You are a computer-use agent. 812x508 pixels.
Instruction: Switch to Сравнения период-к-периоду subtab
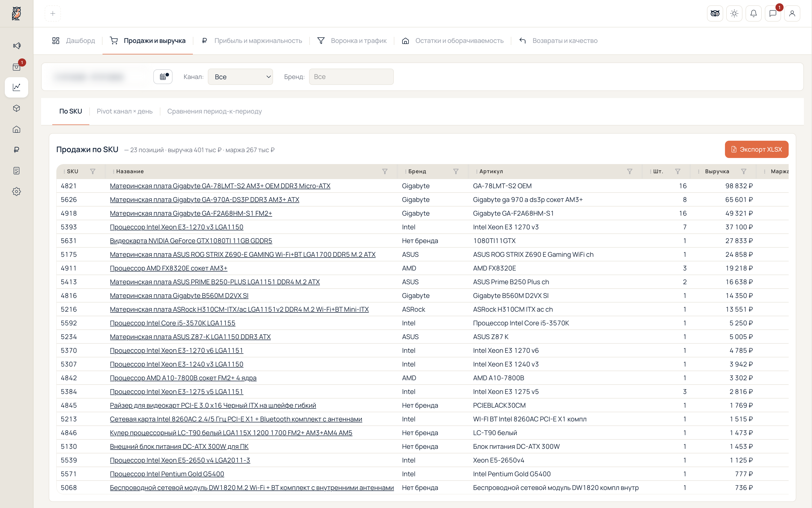click(214, 111)
